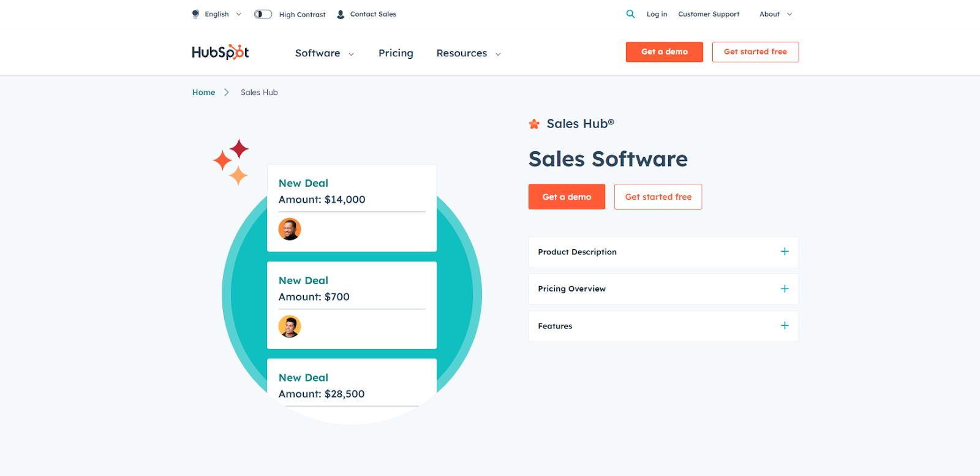Screen dimensions: 980x476
Task: Go to Pricing page
Action: tap(396, 53)
